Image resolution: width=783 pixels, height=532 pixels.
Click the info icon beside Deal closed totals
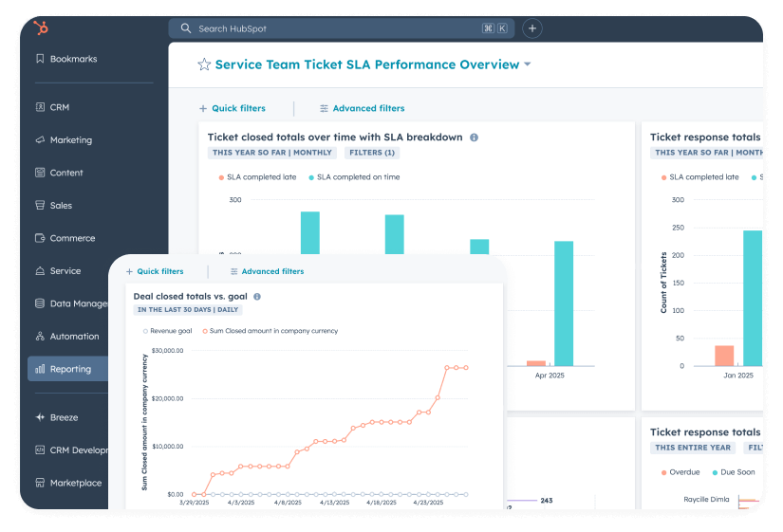click(257, 297)
